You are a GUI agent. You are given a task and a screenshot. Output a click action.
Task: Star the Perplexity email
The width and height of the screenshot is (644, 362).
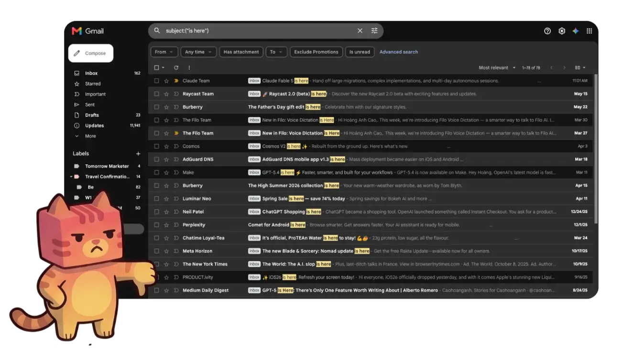(x=166, y=225)
